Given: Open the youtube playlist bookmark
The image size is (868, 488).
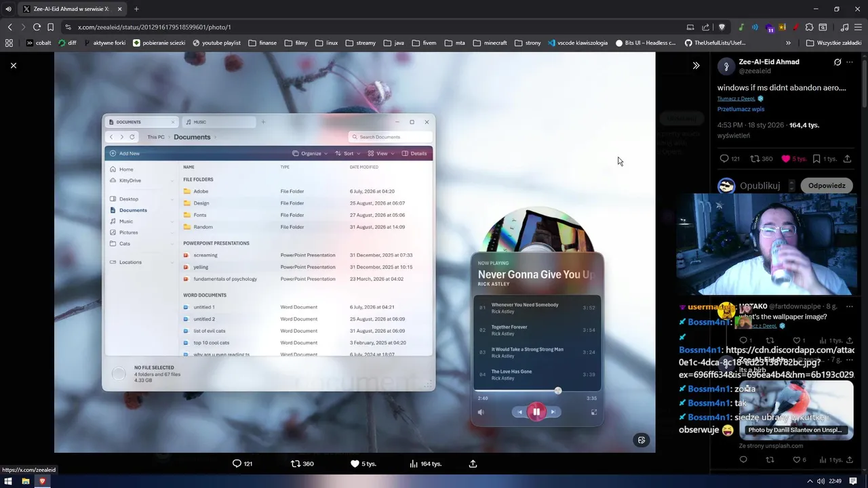Looking at the screenshot, I should (x=216, y=43).
